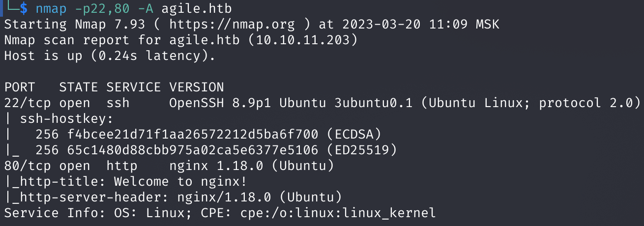Click the Host is up latency line

pyautogui.click(x=110, y=56)
